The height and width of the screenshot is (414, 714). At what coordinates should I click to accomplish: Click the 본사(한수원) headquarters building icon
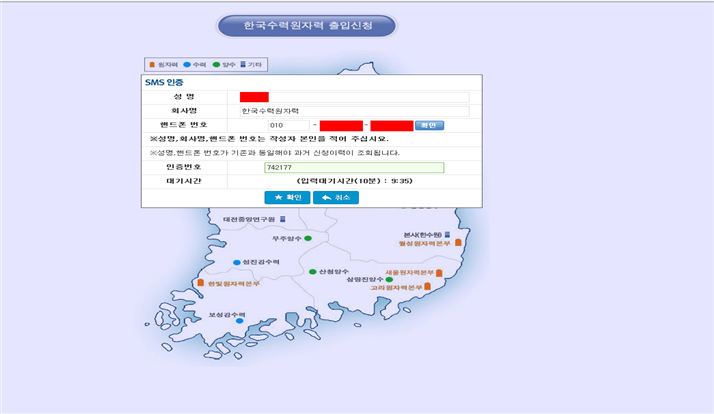[x=447, y=234]
